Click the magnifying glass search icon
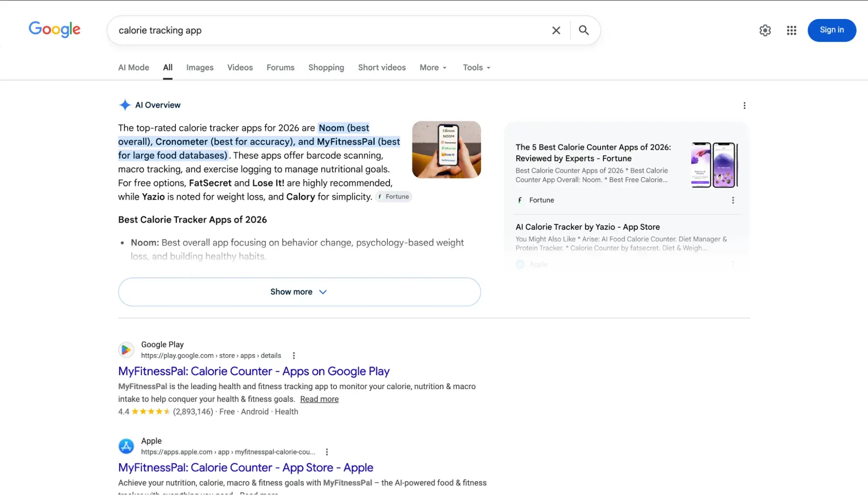Image resolution: width=868 pixels, height=495 pixels. tap(584, 30)
